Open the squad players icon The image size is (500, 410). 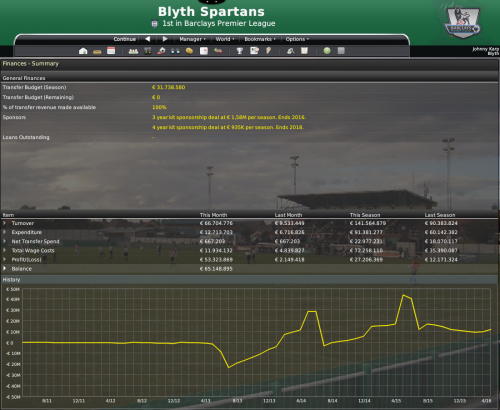point(133,51)
